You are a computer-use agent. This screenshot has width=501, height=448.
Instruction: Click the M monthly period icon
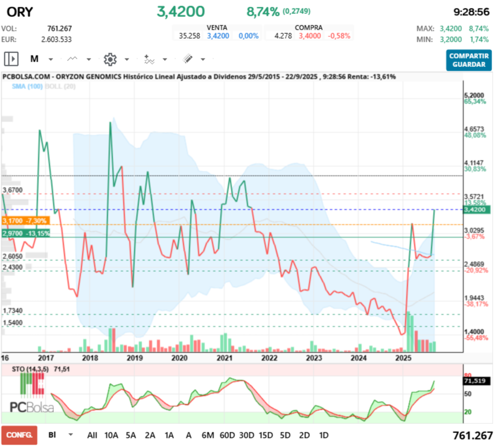pyautogui.click(x=34, y=59)
